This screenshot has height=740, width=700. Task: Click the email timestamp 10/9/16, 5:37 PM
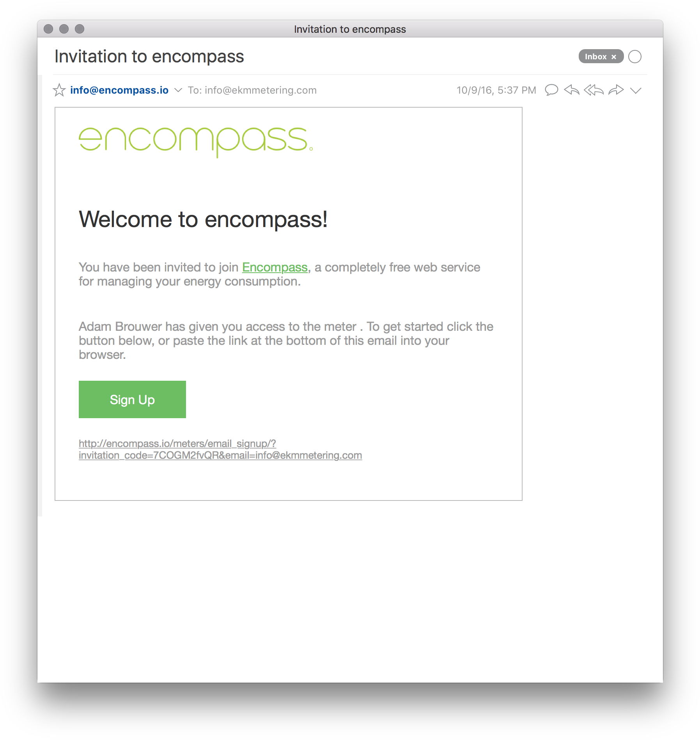[496, 90]
